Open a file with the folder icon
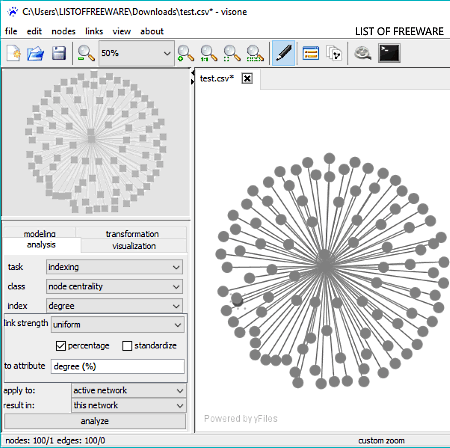450x448 pixels. tap(36, 53)
